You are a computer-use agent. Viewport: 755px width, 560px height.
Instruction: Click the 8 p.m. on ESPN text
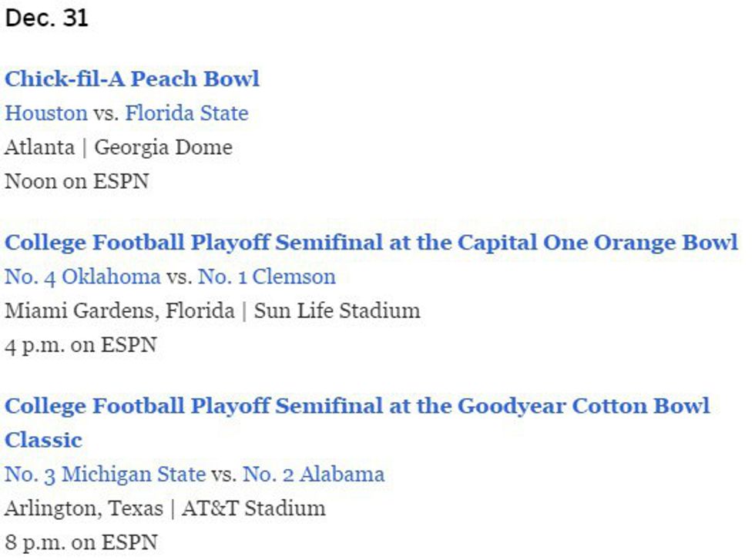point(80,542)
